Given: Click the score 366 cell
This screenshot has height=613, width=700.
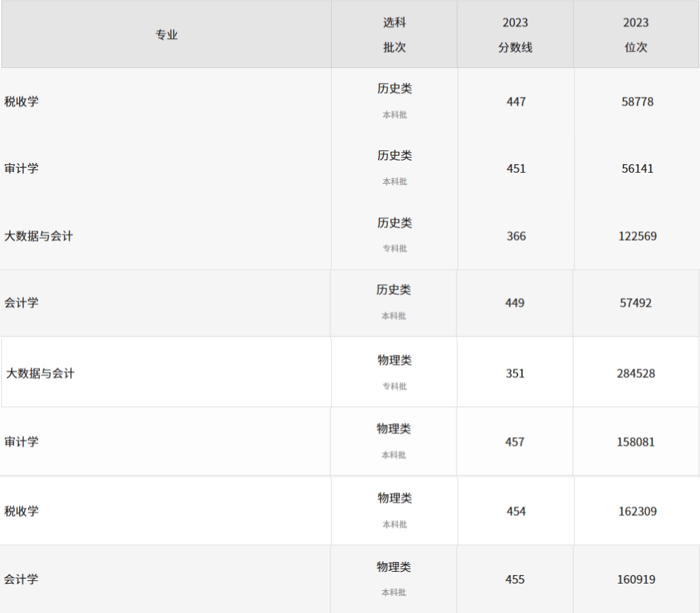Looking at the screenshot, I should tap(516, 236).
